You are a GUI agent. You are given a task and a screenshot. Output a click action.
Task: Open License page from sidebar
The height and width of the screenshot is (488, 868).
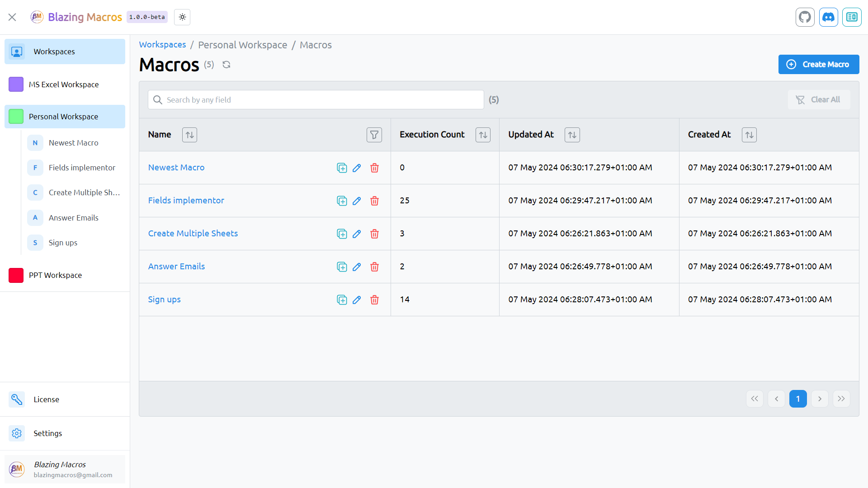tap(65, 399)
